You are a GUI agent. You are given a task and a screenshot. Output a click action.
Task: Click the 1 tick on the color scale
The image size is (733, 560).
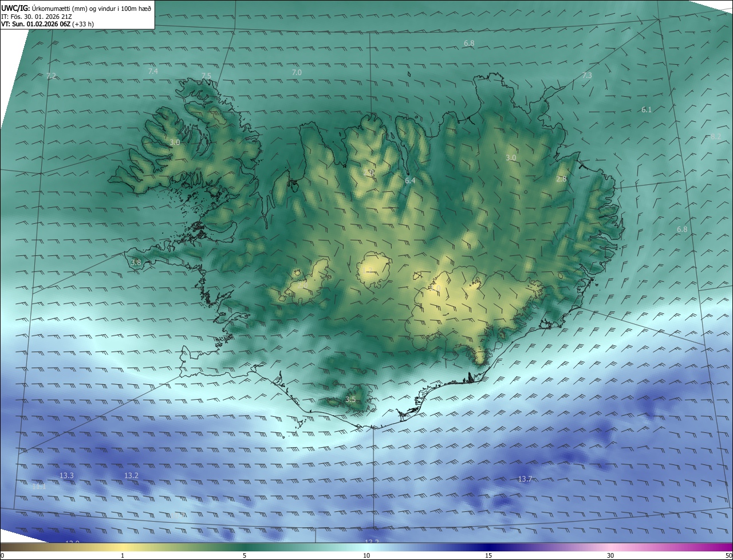click(x=123, y=555)
